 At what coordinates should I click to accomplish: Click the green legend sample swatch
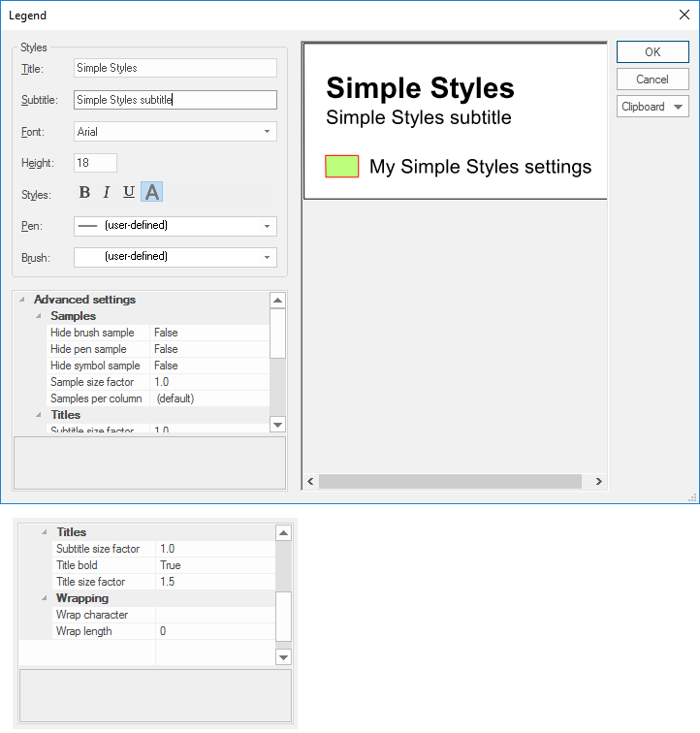(x=342, y=167)
